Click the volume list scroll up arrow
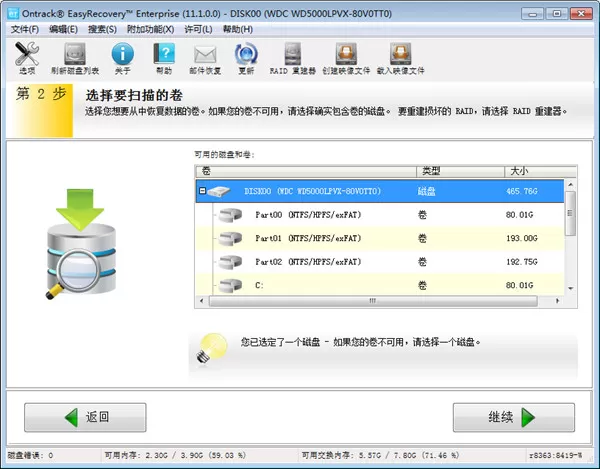This screenshot has width=600, height=469. point(570,185)
